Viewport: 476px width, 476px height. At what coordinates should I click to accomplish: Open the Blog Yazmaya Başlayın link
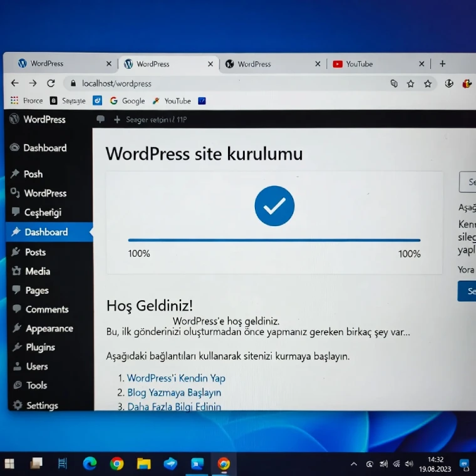tap(174, 392)
